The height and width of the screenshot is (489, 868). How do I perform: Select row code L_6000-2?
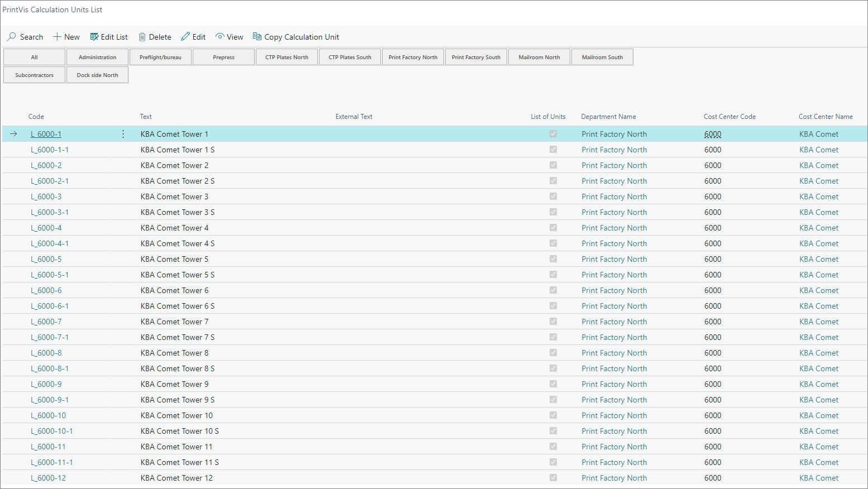coord(46,165)
